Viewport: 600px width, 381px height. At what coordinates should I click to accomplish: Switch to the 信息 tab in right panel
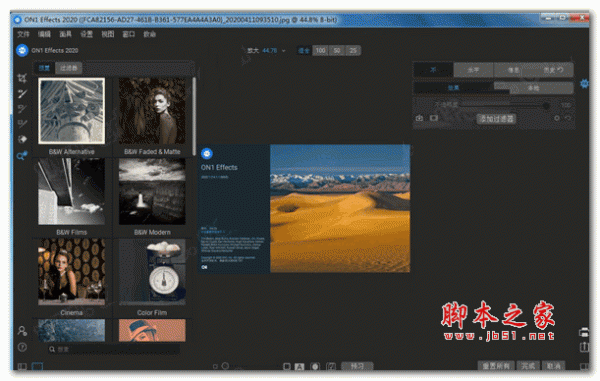[x=514, y=70]
